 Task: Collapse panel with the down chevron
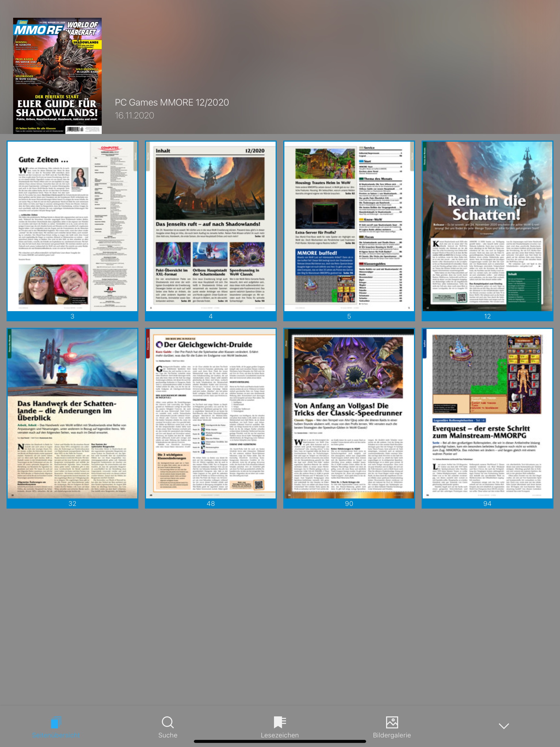(504, 726)
